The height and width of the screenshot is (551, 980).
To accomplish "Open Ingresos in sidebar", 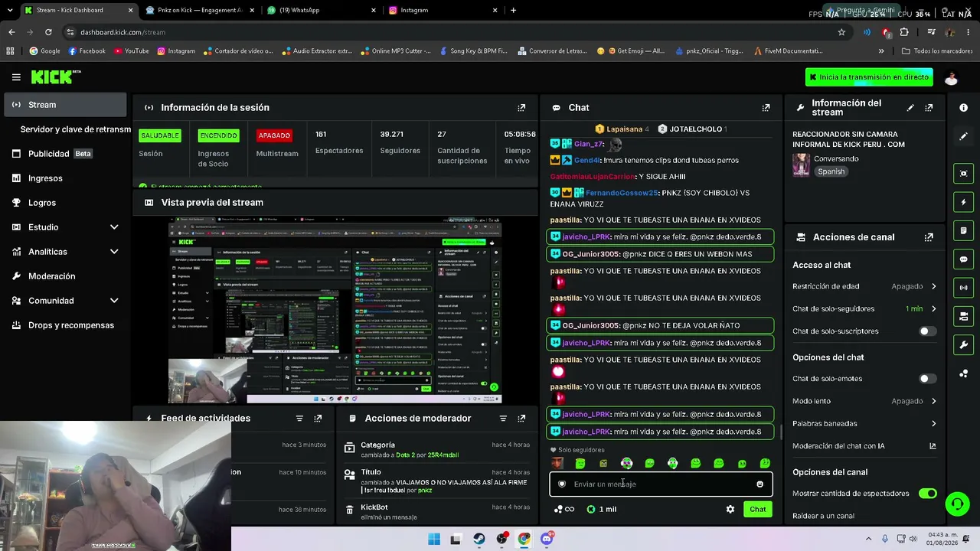I will coord(65,178).
